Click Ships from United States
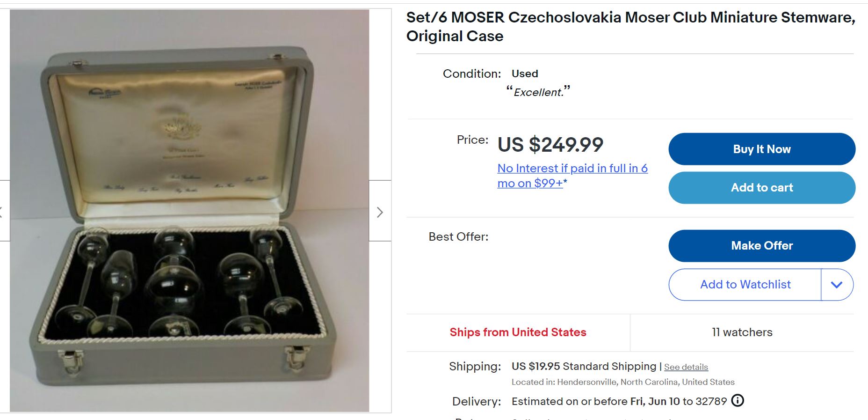Image resolution: width=868 pixels, height=420 pixels. click(517, 332)
